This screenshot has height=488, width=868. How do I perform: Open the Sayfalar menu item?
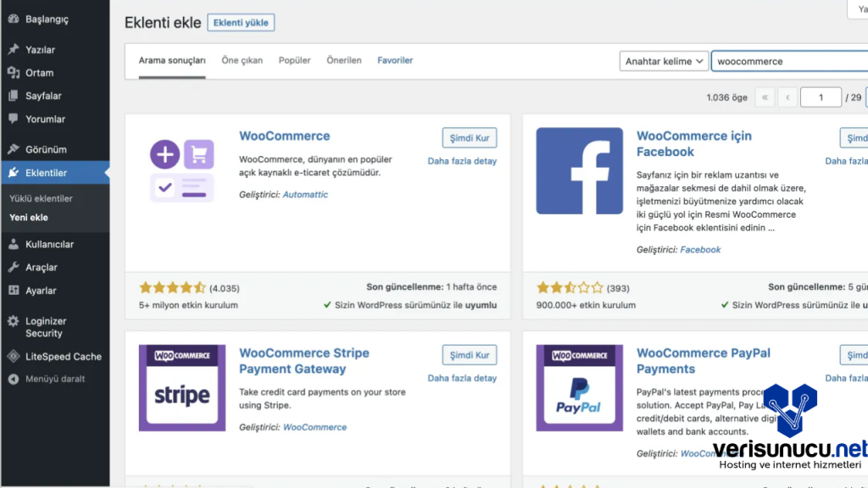point(55,96)
